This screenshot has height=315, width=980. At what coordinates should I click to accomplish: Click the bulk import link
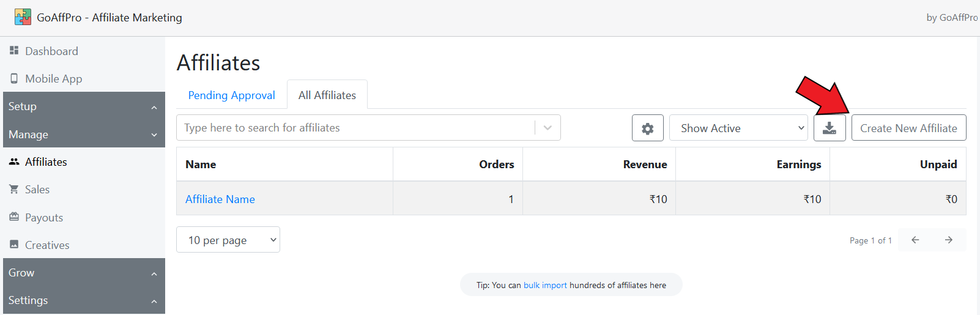[545, 285]
